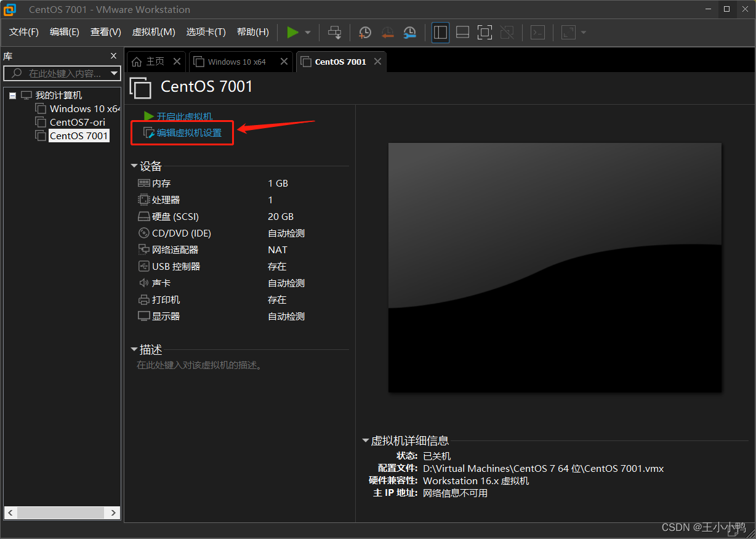Viewport: 756px width, 539px height.
Task: Open the 帮助(H) menu
Action: 253,32
